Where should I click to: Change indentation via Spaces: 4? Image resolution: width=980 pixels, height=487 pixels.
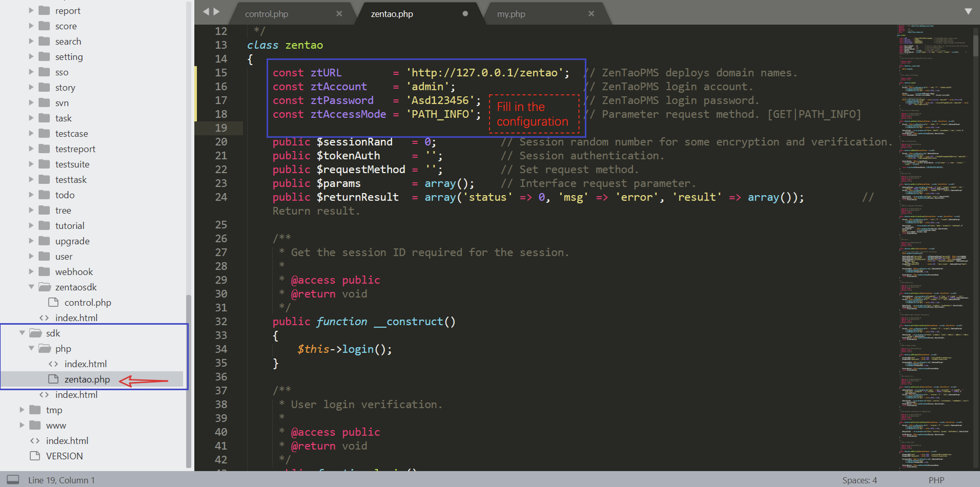[x=859, y=480]
